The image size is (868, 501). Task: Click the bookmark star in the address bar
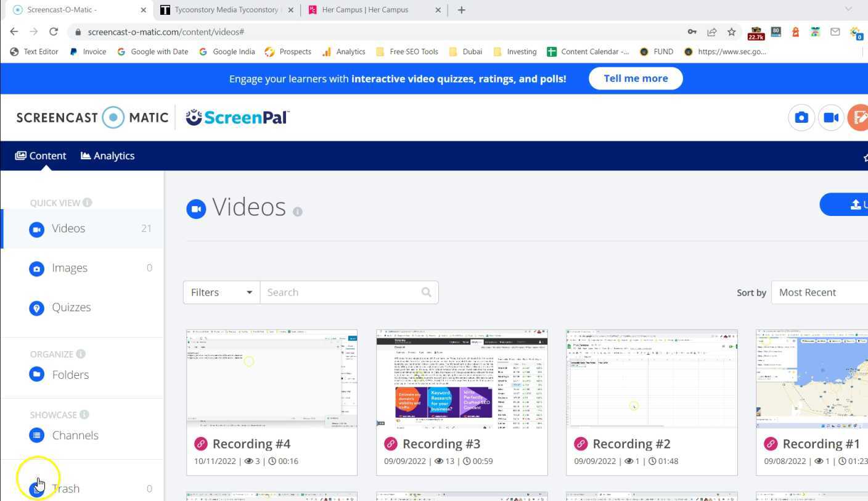tap(731, 31)
